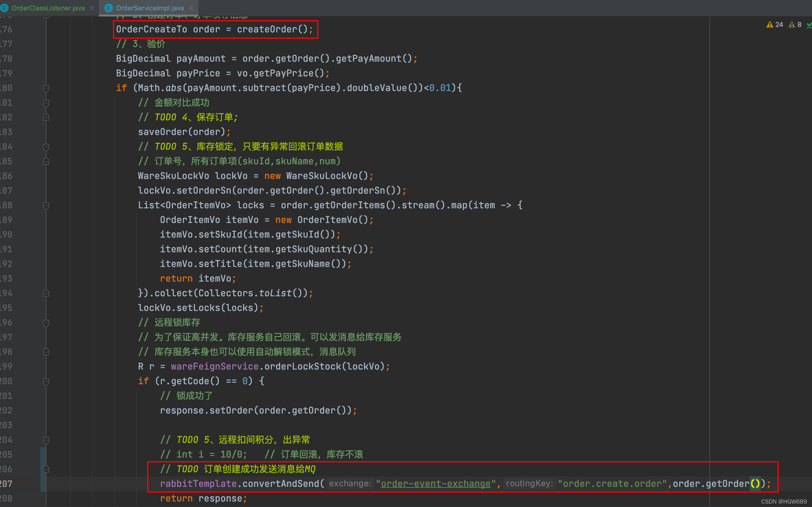Click 'response.setOrder' statement
Viewport: 812px width, 507px height.
pyautogui.click(x=258, y=410)
